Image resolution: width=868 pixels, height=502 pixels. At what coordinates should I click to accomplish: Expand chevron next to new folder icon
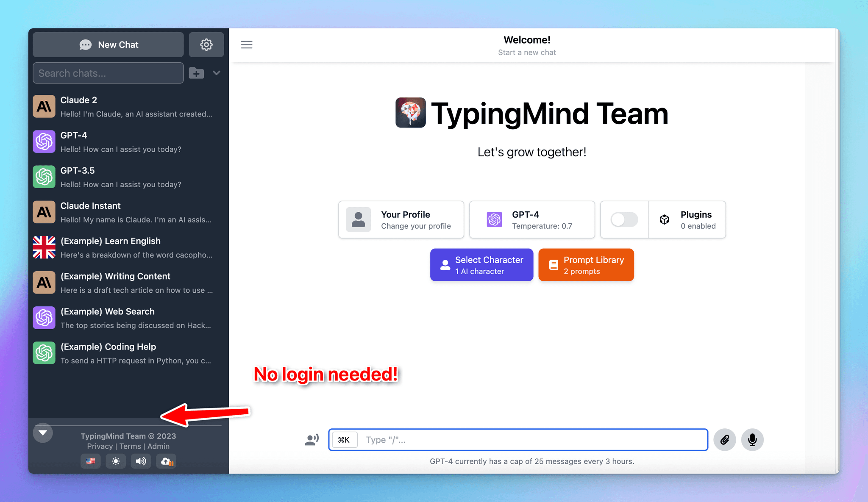point(217,73)
